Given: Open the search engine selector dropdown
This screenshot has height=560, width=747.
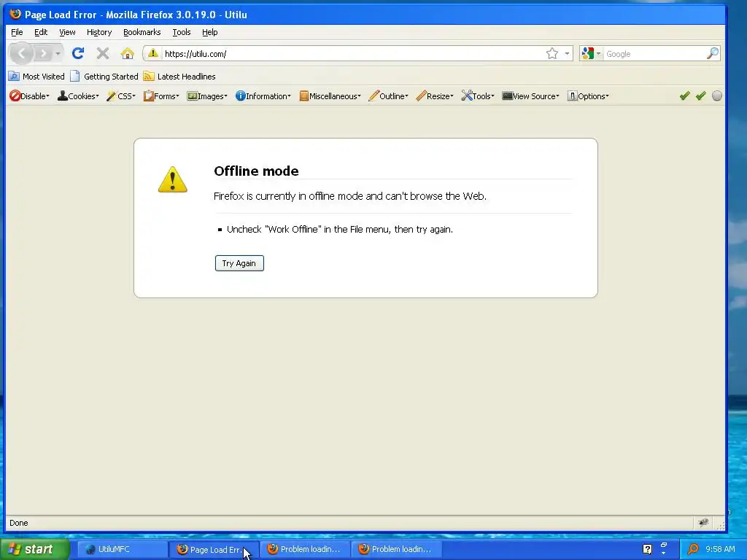Looking at the screenshot, I should tap(591, 53).
